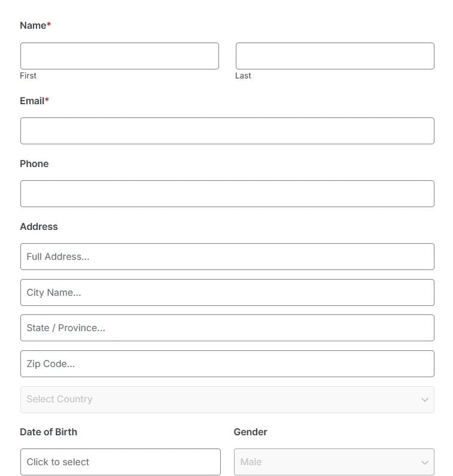Viewport: 453px width, 476px height.
Task: Select the Full Address field
Action: 227,256
